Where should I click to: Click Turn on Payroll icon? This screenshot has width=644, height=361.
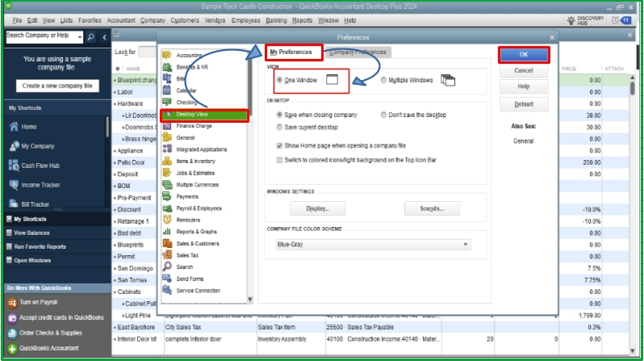point(12,303)
